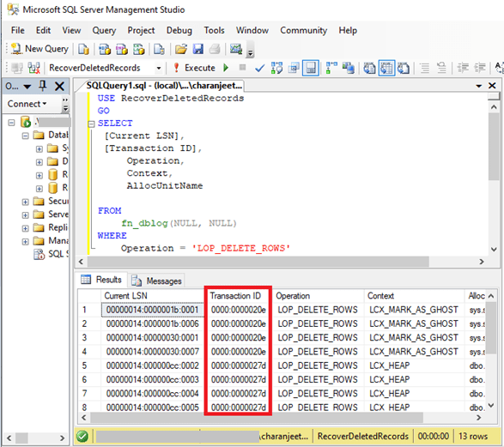504x447 pixels.
Task: Open the Query menu
Action: (x=104, y=31)
